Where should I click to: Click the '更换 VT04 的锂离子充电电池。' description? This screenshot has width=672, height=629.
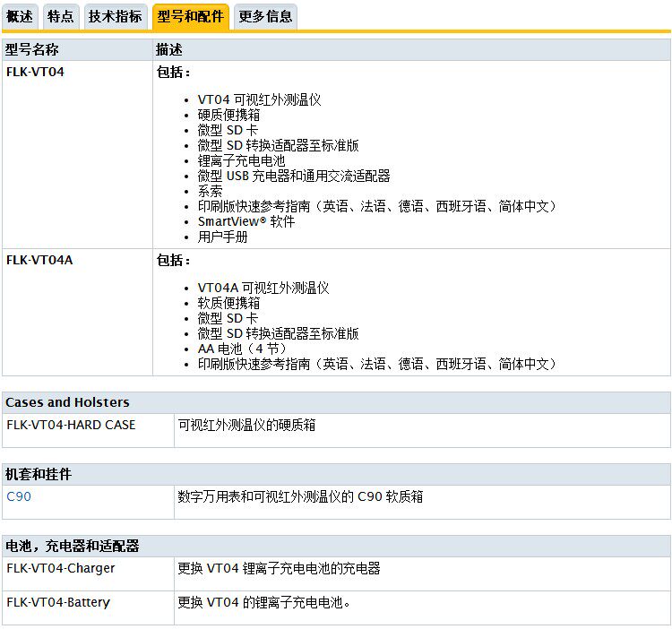pyautogui.click(x=264, y=603)
